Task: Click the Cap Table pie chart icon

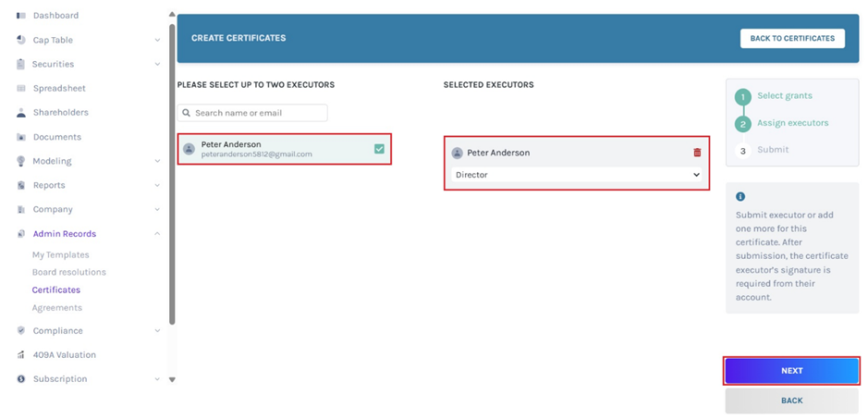Action: tap(21, 40)
